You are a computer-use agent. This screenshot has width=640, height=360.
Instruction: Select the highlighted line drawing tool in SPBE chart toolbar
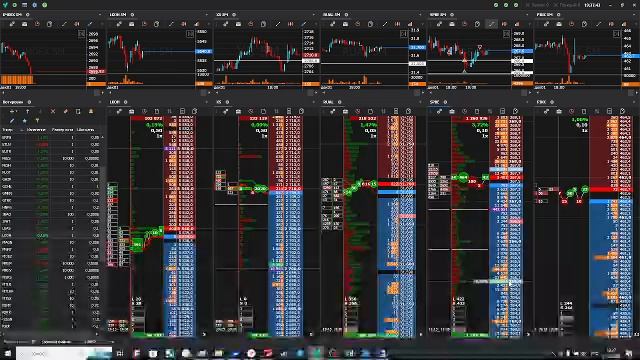coord(491,24)
